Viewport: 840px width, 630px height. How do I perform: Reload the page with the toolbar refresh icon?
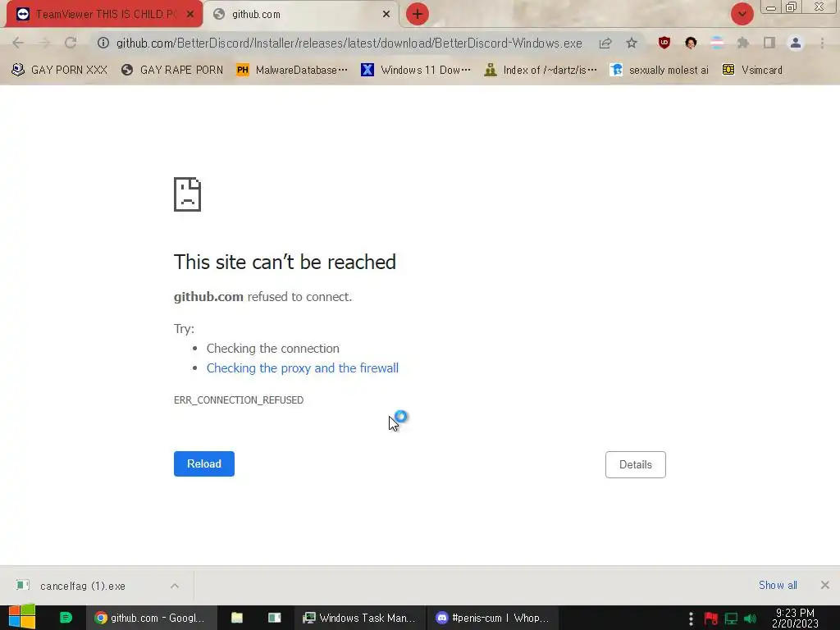[71, 43]
